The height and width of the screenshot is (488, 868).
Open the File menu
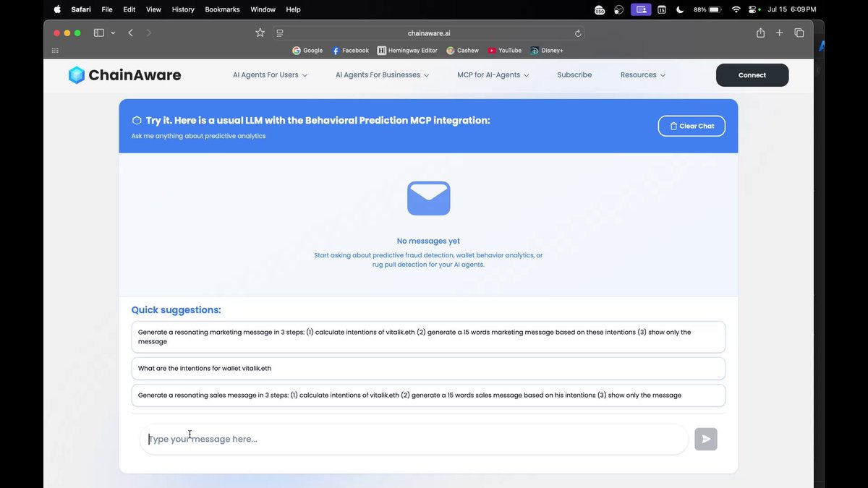(107, 9)
